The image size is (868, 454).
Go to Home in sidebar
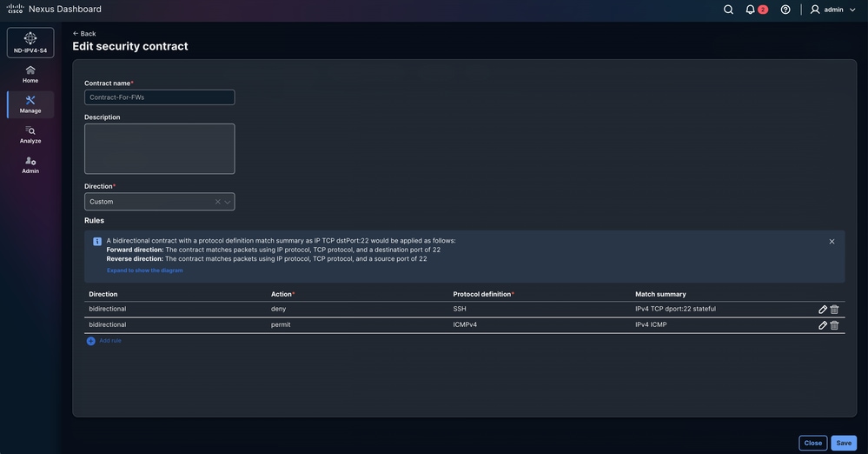[x=30, y=74]
